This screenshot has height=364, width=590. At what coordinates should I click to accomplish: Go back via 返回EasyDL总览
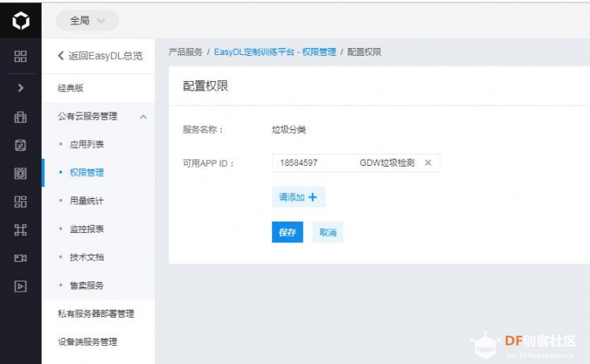coord(100,56)
